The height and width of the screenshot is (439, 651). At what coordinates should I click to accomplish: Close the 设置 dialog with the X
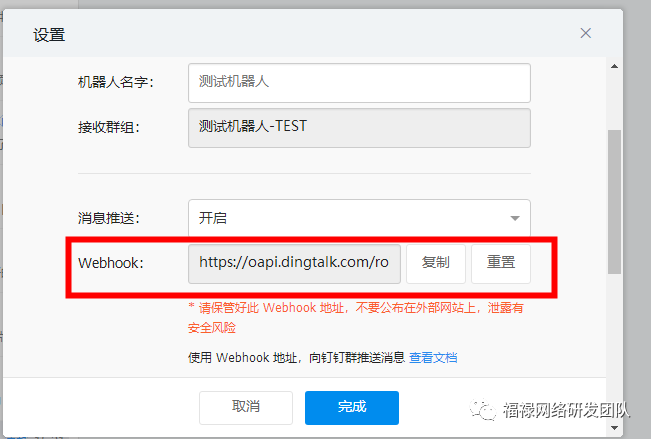click(585, 33)
